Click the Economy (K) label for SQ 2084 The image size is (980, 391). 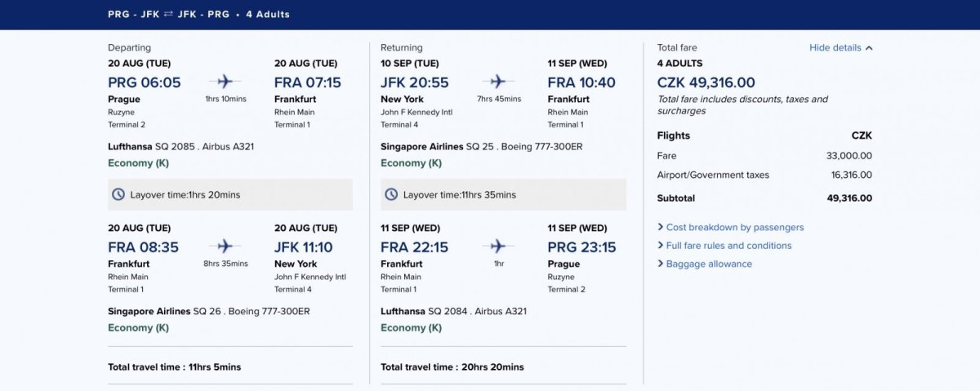tap(411, 328)
